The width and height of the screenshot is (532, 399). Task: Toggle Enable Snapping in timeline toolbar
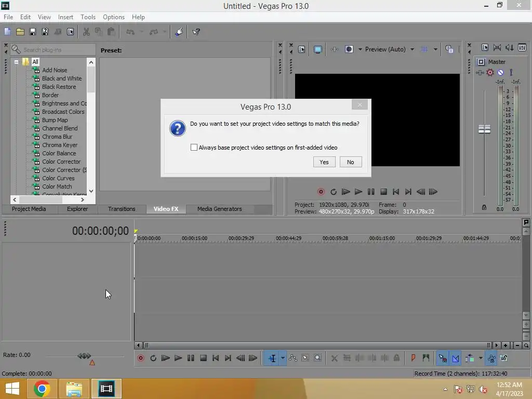click(443, 358)
